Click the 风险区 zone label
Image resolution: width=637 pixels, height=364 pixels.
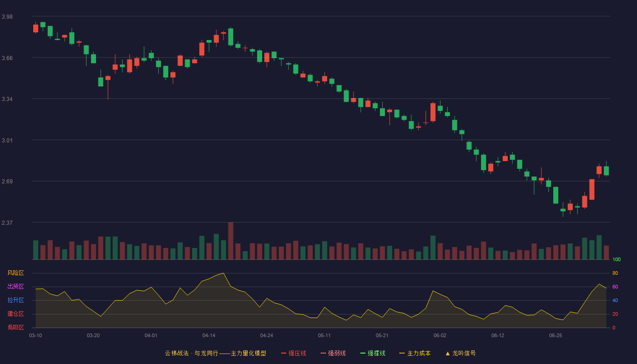[x=15, y=273]
